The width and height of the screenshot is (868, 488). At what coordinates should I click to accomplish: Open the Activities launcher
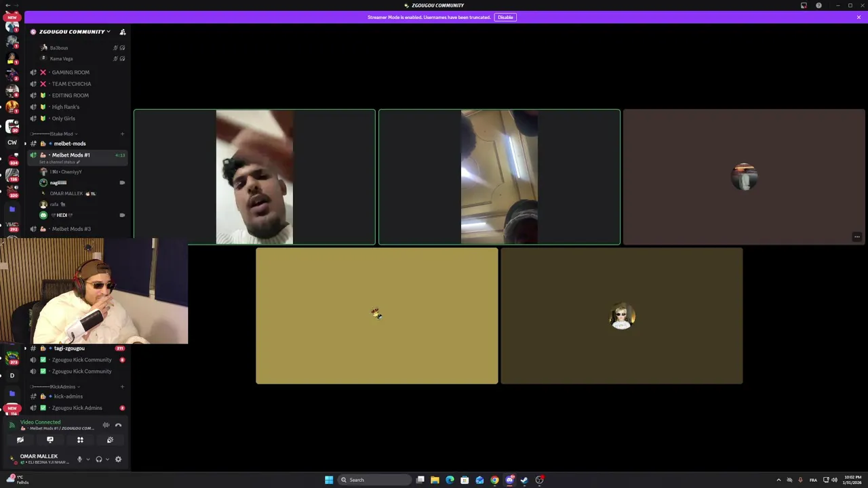click(x=80, y=440)
